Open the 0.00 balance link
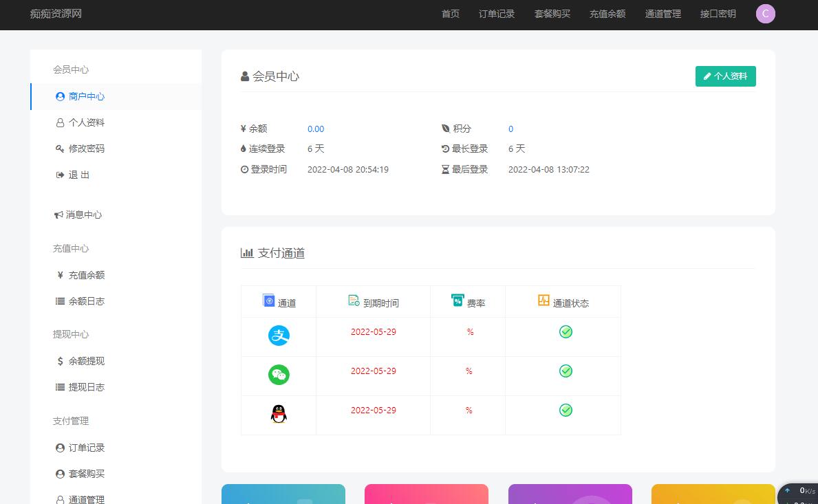 click(316, 129)
